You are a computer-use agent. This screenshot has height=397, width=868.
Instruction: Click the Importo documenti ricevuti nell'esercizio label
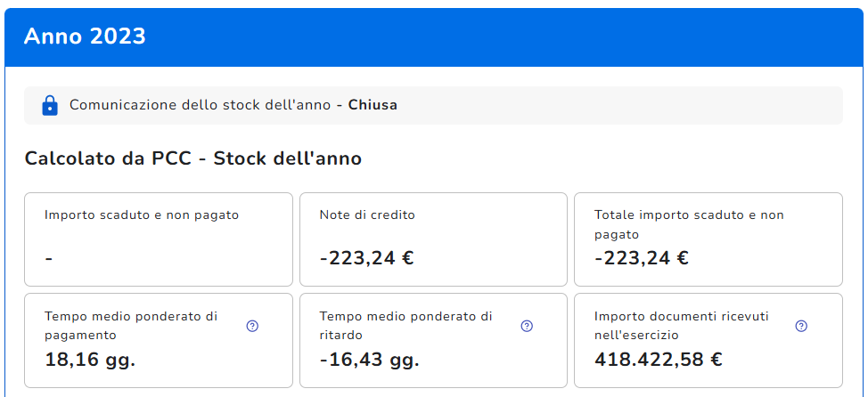coord(682,325)
